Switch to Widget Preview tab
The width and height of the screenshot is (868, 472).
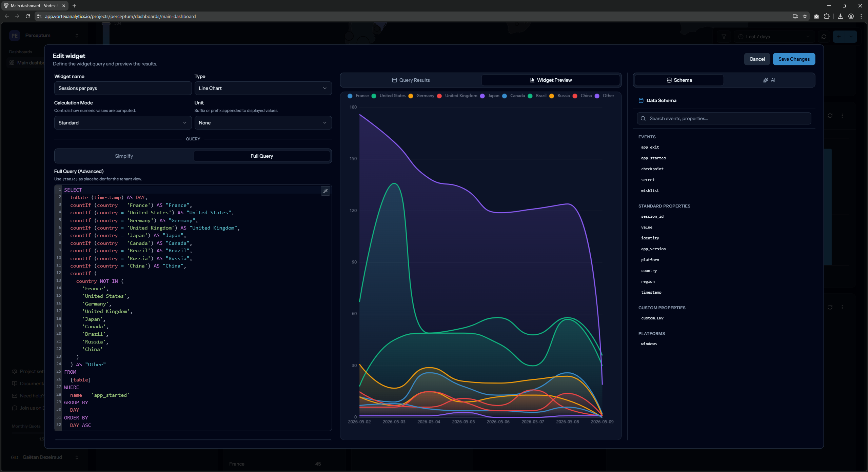coord(551,80)
